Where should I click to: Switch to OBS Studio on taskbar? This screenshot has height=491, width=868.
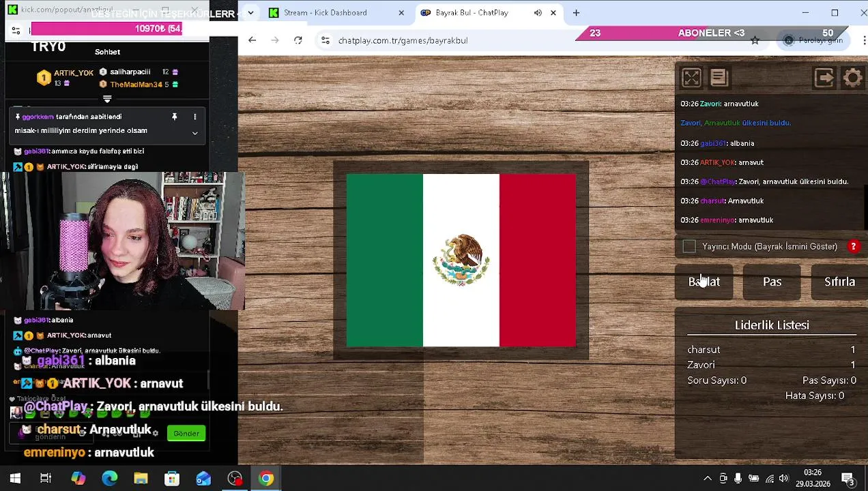pyautogui.click(x=235, y=479)
